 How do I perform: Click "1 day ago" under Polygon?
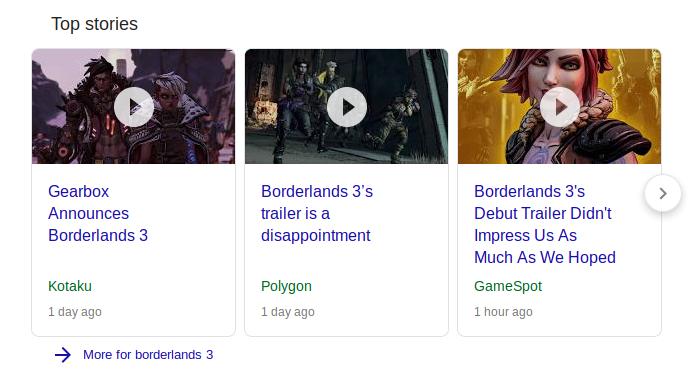[x=288, y=312]
